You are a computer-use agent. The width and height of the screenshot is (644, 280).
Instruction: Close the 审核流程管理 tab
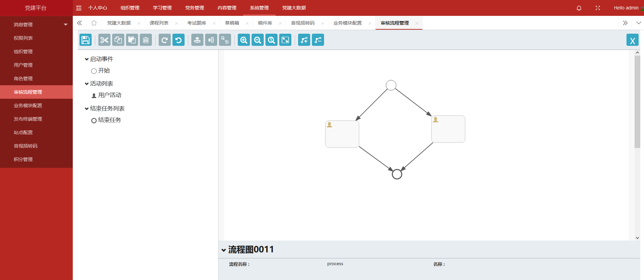click(x=417, y=23)
